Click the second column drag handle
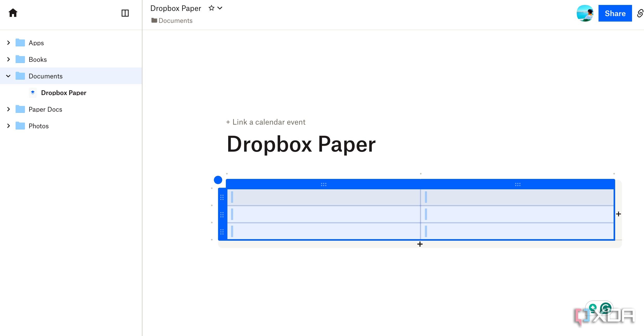 point(517,184)
